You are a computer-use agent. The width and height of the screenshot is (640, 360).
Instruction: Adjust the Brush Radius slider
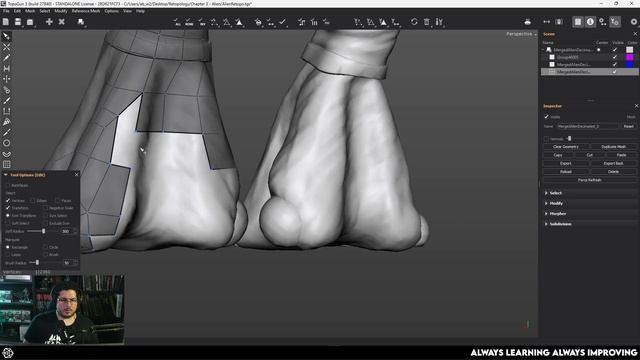pos(37,262)
